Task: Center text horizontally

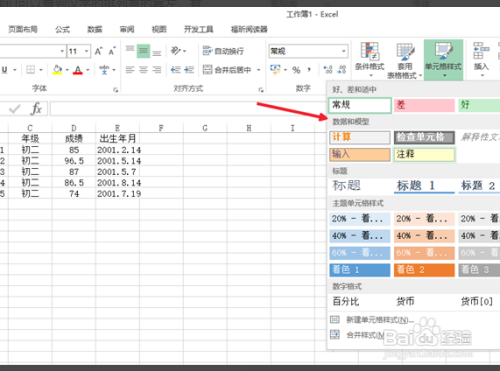Action: click(x=143, y=70)
